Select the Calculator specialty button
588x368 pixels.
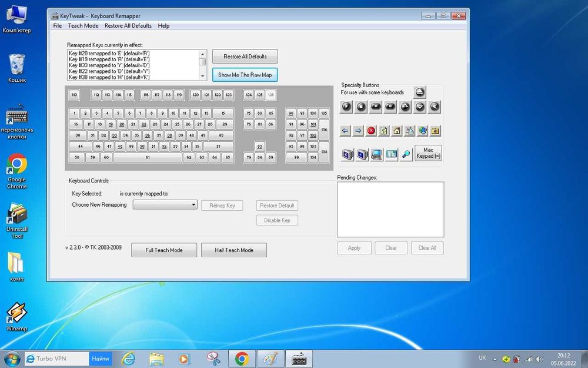pos(391,154)
